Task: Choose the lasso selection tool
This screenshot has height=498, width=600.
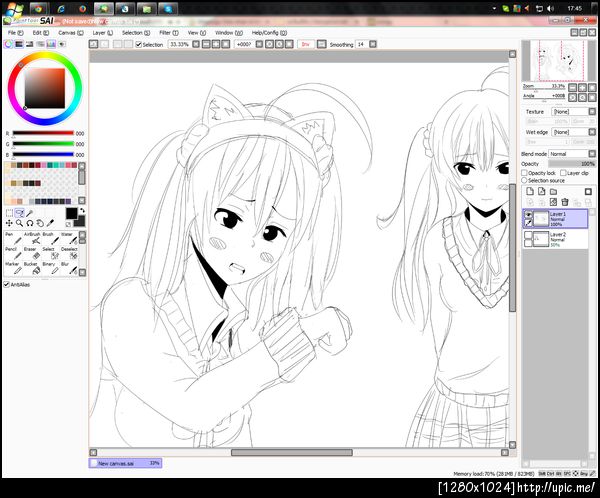Action: tap(19, 213)
